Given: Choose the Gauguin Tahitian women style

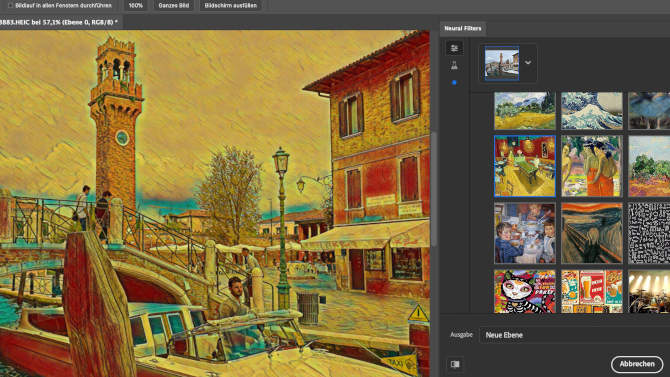Looking at the screenshot, I should tap(592, 166).
